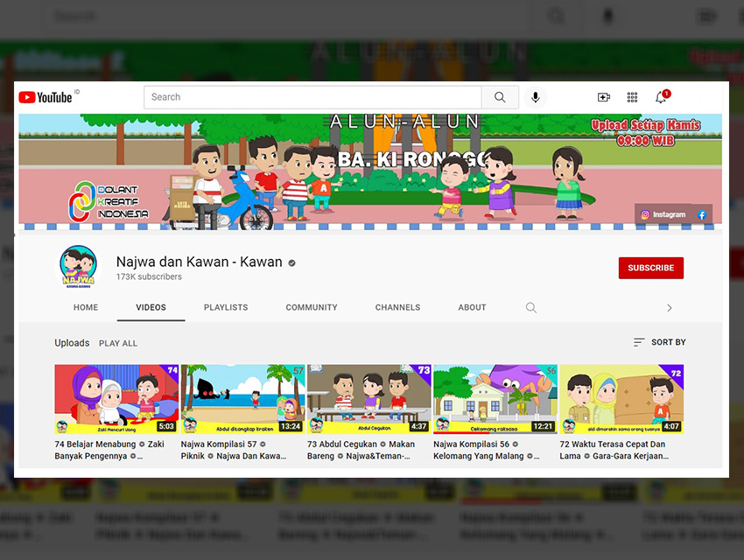
Task: Click Play All uploads
Action: tap(118, 343)
